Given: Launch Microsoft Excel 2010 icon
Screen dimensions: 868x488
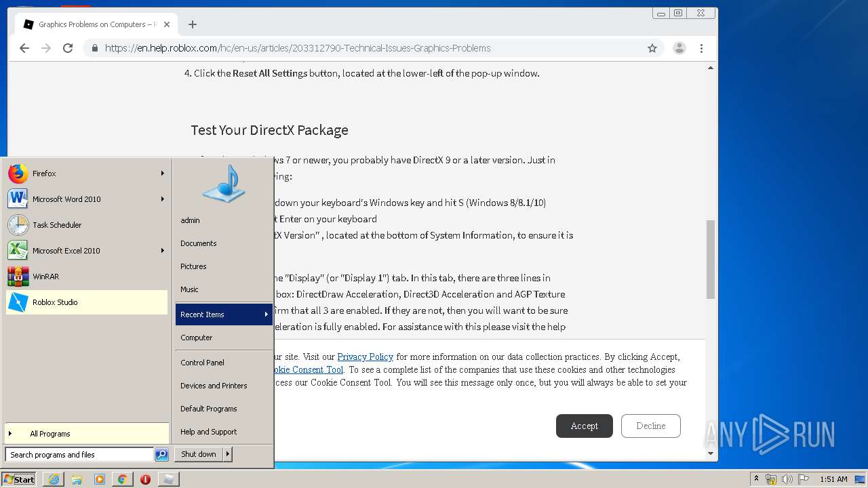Looking at the screenshot, I should click(x=18, y=251).
